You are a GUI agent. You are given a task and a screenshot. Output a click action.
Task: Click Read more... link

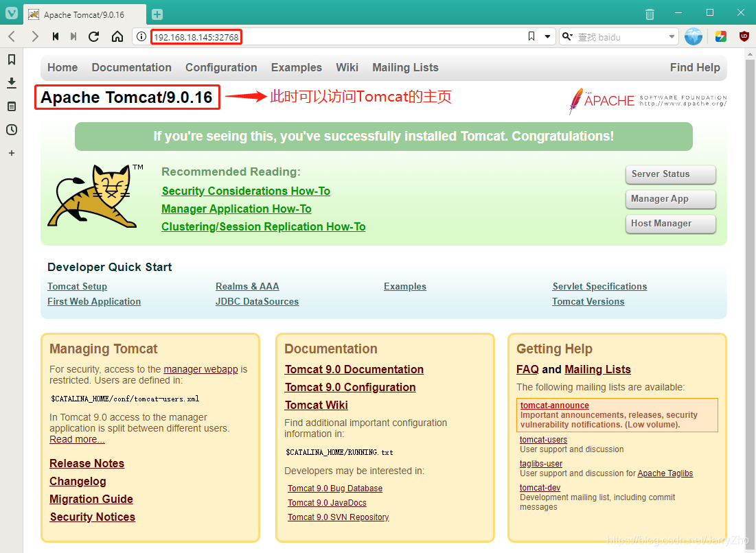[x=77, y=439]
